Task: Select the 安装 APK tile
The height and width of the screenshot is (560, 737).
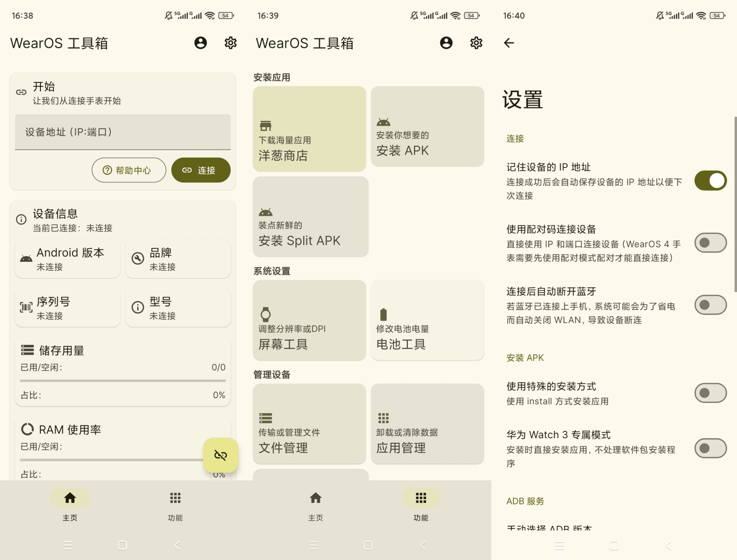Action: tap(427, 127)
